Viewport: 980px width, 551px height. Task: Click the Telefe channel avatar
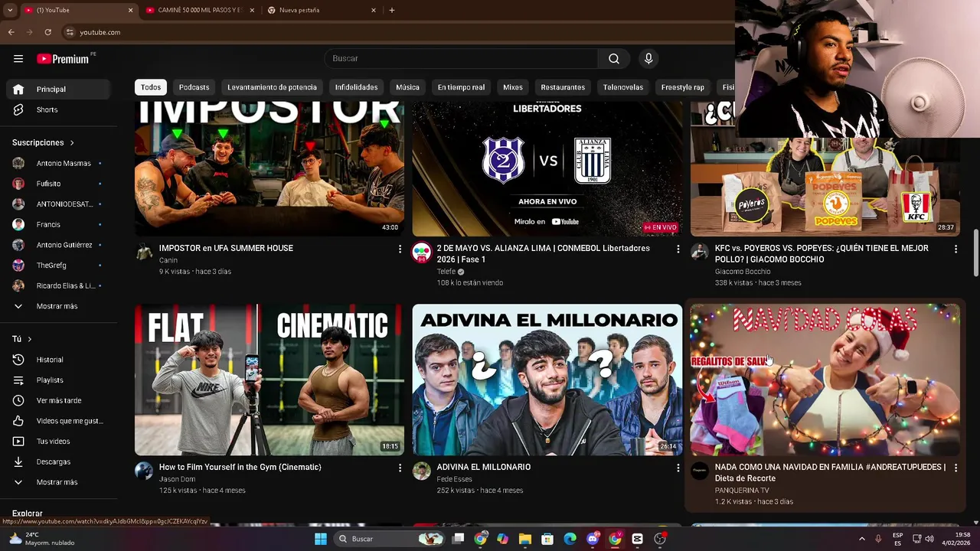click(422, 252)
